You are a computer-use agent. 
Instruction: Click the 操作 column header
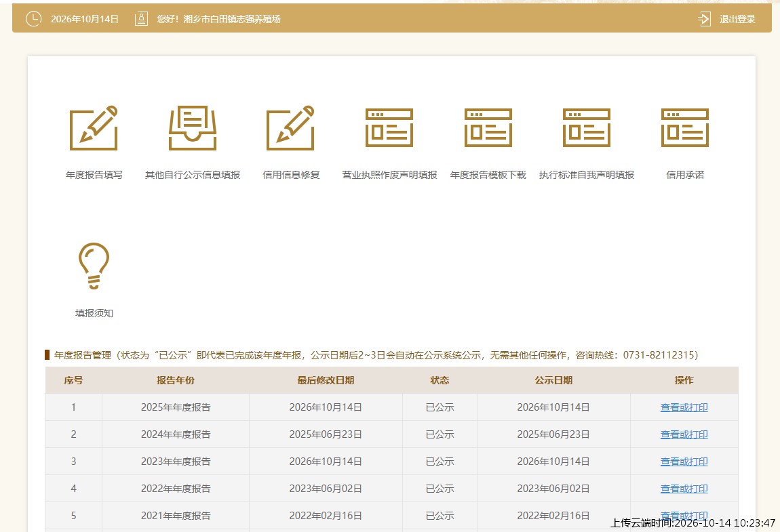(684, 380)
